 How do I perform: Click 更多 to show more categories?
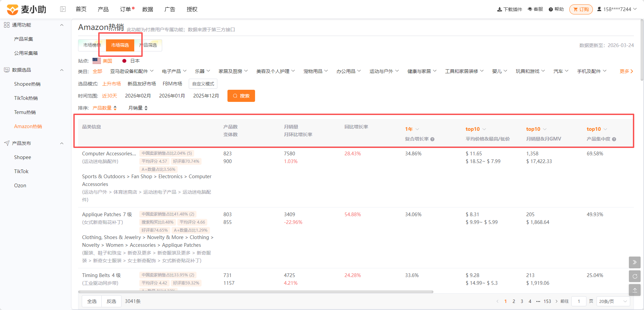click(x=627, y=71)
